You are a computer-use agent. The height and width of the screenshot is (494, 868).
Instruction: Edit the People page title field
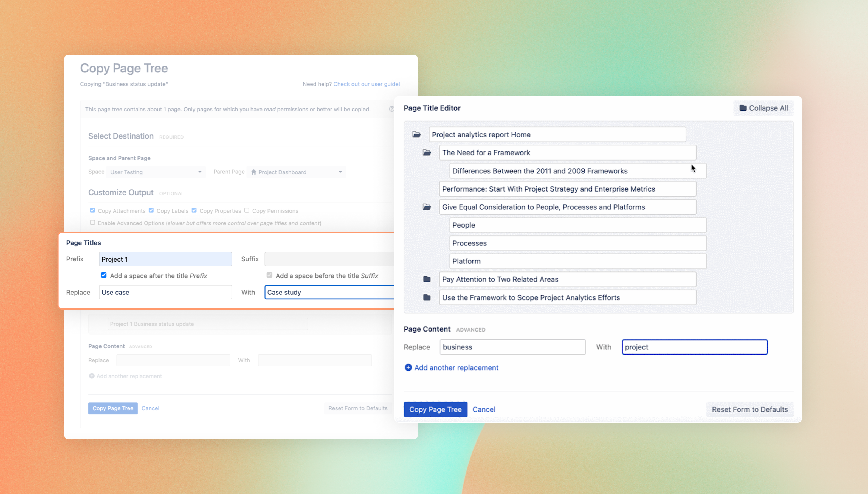coord(578,225)
